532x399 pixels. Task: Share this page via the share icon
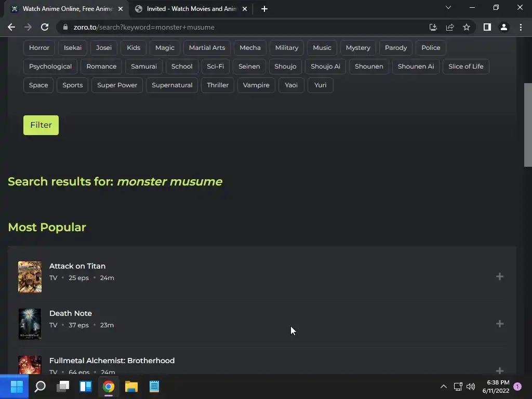450,27
